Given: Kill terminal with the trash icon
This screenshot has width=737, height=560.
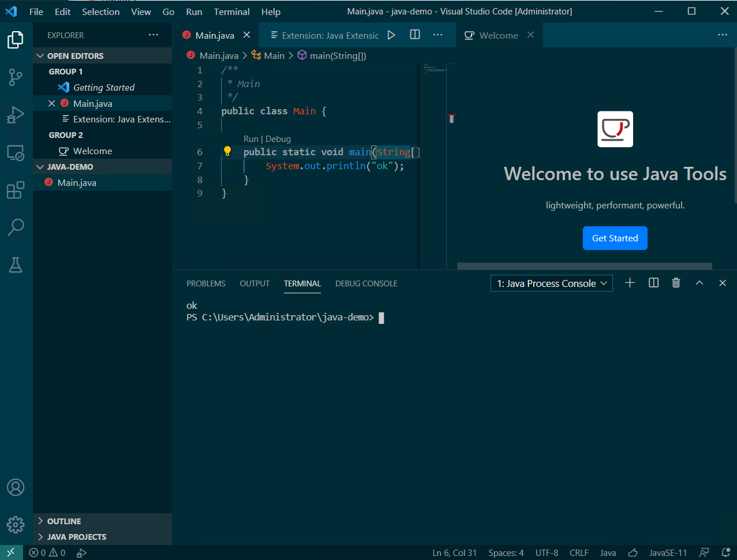Looking at the screenshot, I should [676, 283].
